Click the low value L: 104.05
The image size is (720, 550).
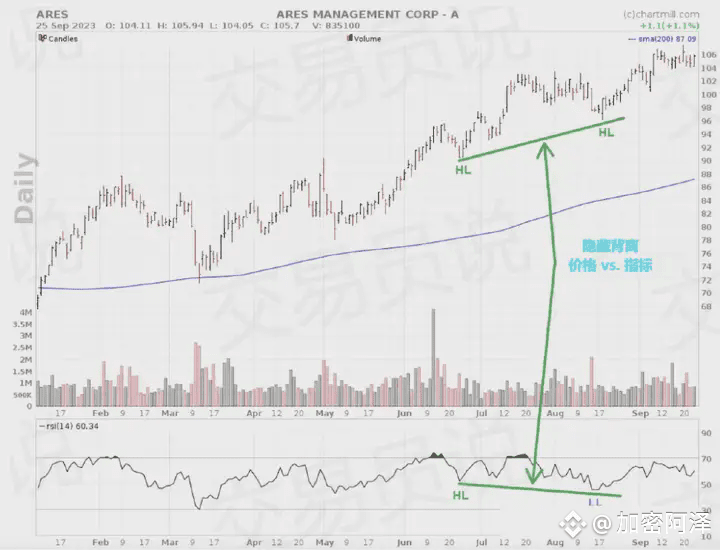231,26
